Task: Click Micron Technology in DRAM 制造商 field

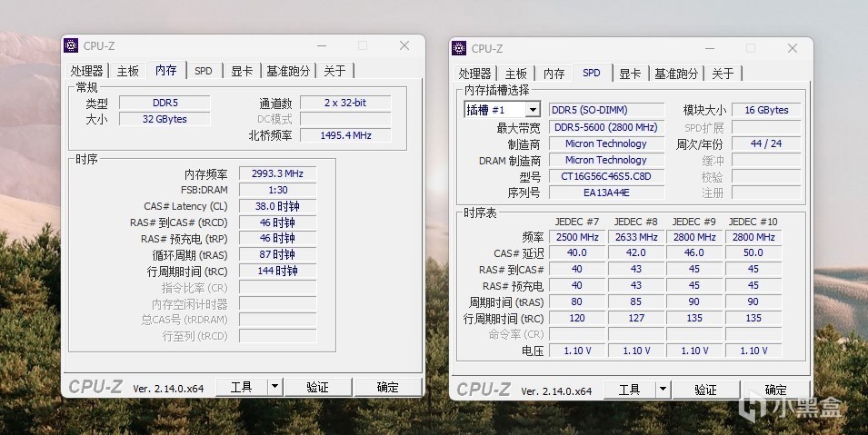Action: 606,160
